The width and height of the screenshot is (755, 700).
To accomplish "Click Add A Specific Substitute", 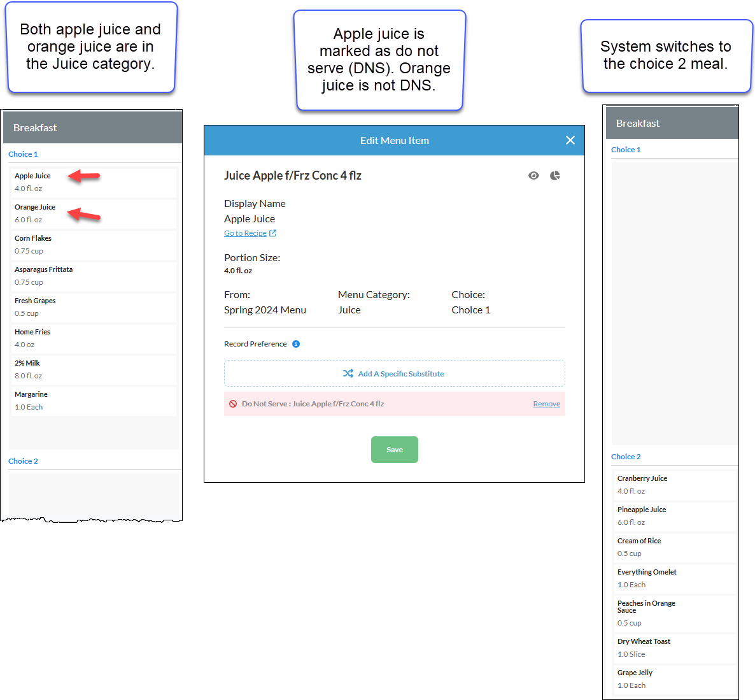I will coord(394,373).
